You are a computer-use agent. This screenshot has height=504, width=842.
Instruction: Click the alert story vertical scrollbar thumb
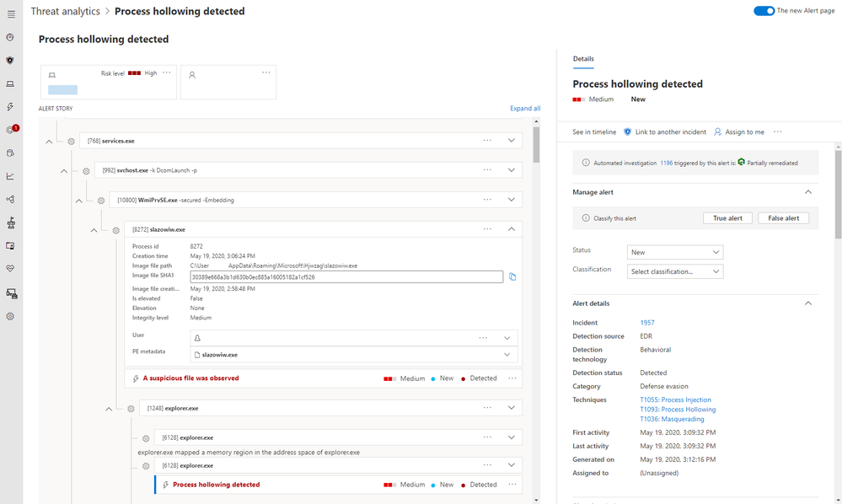pyautogui.click(x=536, y=145)
